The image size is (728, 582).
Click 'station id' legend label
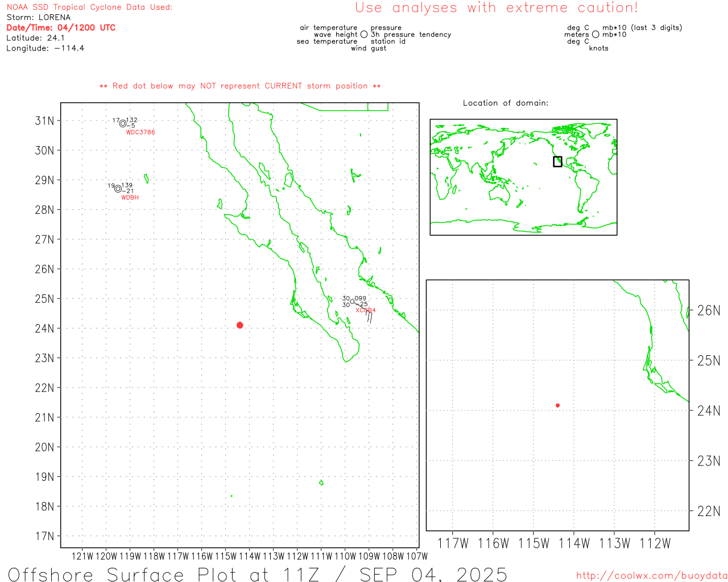click(x=388, y=41)
